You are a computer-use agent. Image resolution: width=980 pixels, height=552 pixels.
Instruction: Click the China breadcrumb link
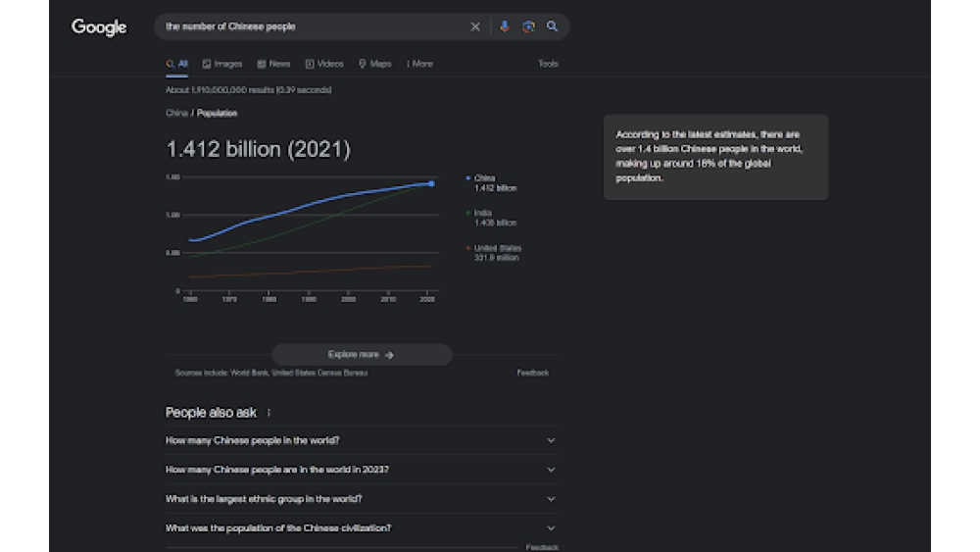176,114
